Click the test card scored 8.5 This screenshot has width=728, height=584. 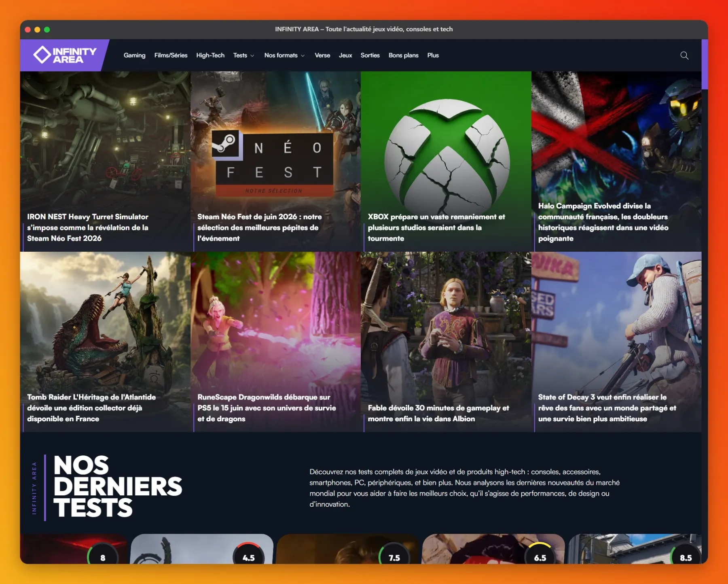point(635,549)
